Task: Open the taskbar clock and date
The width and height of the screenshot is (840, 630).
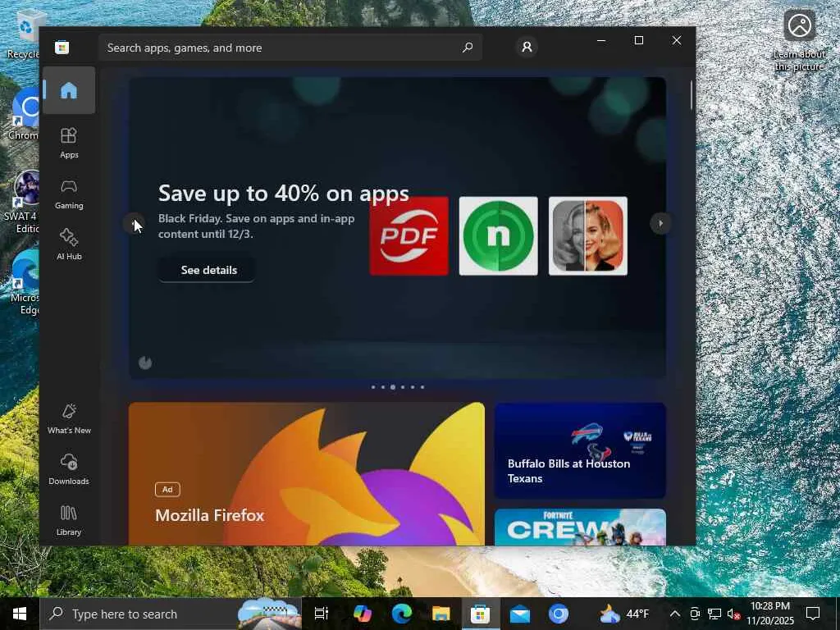Action: tap(769, 614)
